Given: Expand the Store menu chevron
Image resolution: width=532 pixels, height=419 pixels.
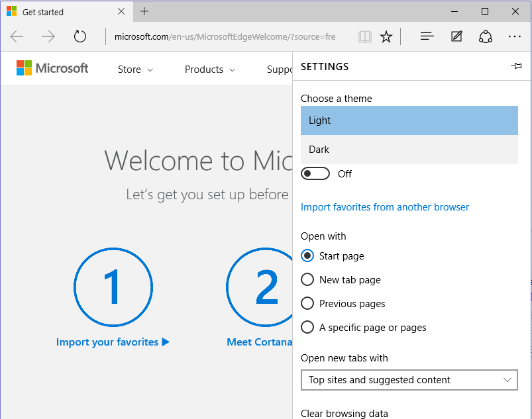Looking at the screenshot, I should [151, 69].
